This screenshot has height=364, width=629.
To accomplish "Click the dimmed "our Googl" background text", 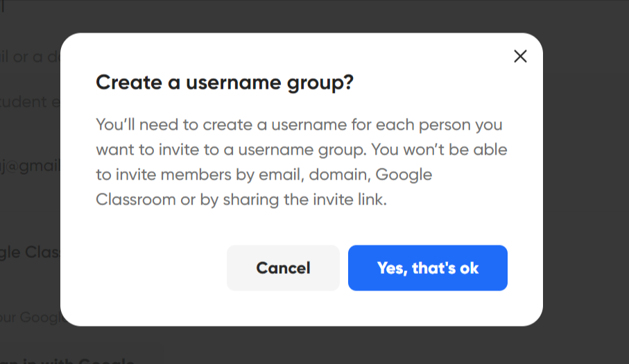I will (x=31, y=317).
